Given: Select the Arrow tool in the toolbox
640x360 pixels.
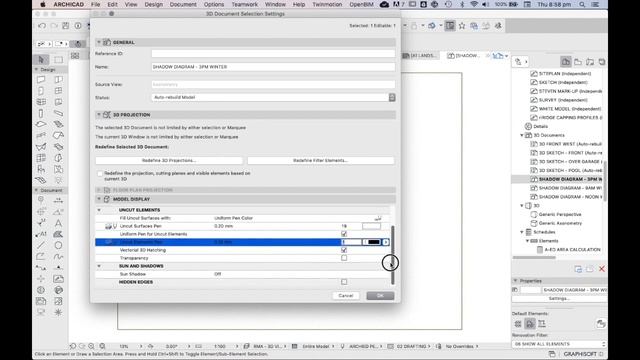Looking at the screenshot, I should (41, 60).
